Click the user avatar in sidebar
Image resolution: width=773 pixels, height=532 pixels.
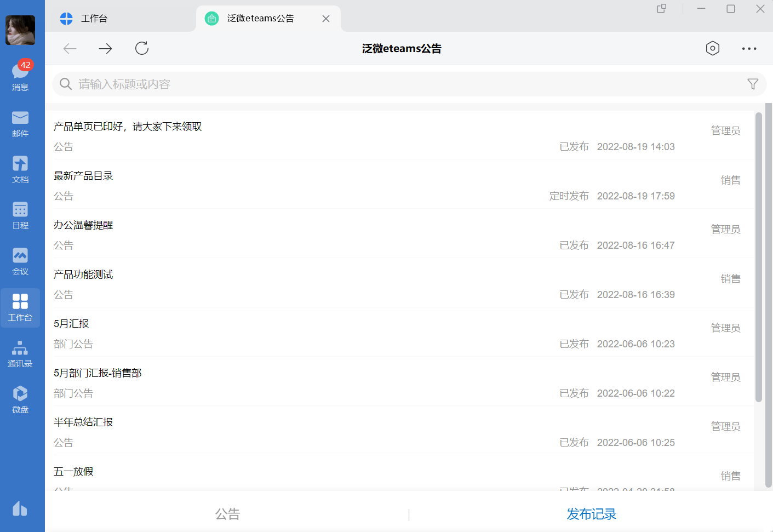pyautogui.click(x=20, y=30)
